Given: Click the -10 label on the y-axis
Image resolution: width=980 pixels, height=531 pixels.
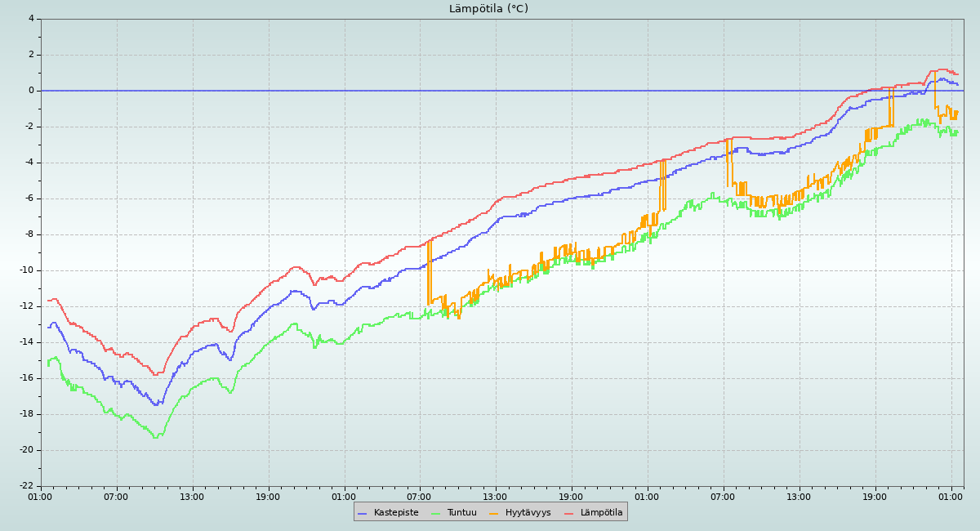Looking at the screenshot, I should pyautogui.click(x=26, y=270).
